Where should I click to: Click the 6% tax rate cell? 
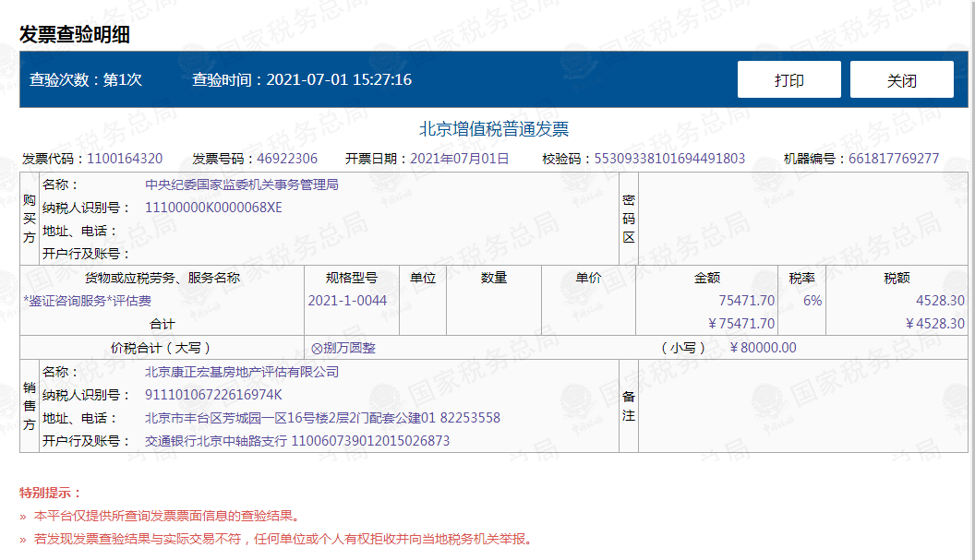(812, 301)
